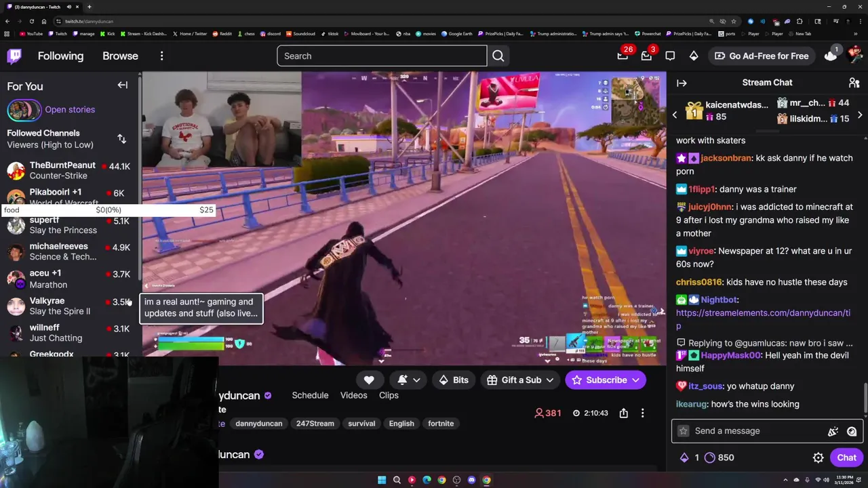This screenshot has height=488, width=868.
Task: Open jacksonbran username in chat
Action: (726, 158)
